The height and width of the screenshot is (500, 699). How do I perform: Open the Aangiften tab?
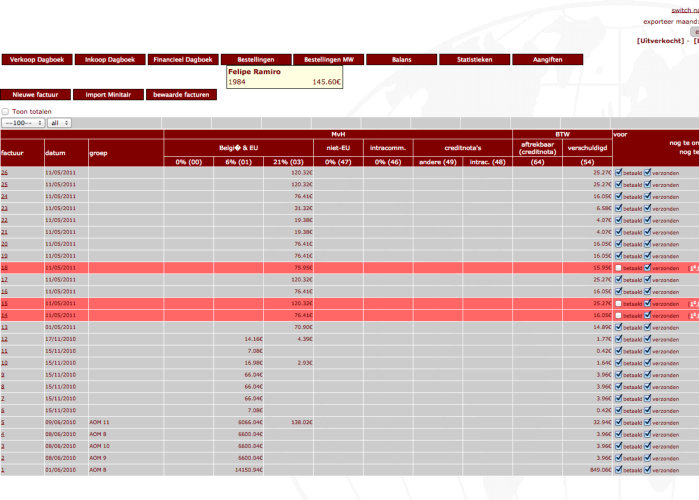coord(548,59)
